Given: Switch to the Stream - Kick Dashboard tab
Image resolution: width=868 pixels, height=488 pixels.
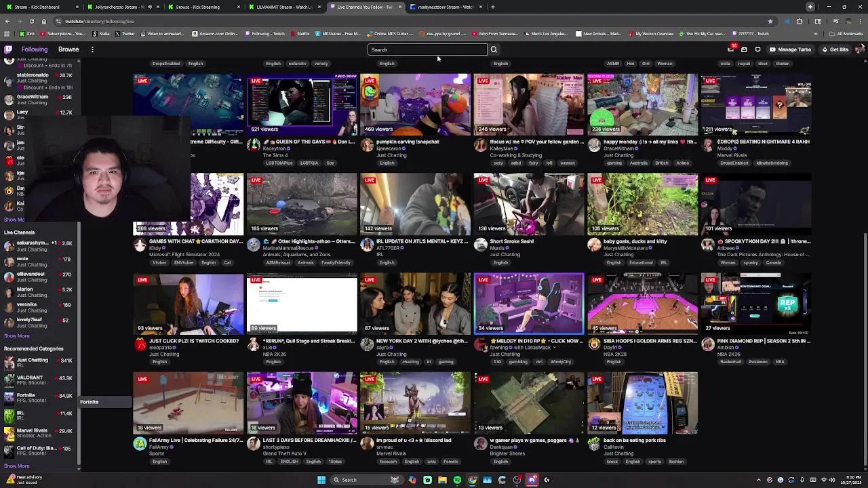Looking at the screenshot, I should pyautogui.click(x=41, y=7).
